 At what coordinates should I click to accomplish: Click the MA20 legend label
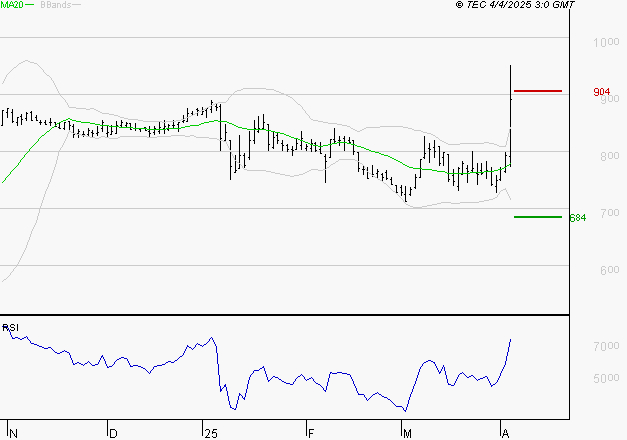coord(12,5)
